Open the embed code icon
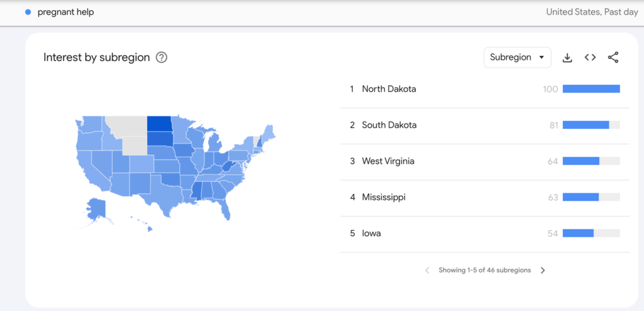This screenshot has height=311, width=644. (590, 57)
